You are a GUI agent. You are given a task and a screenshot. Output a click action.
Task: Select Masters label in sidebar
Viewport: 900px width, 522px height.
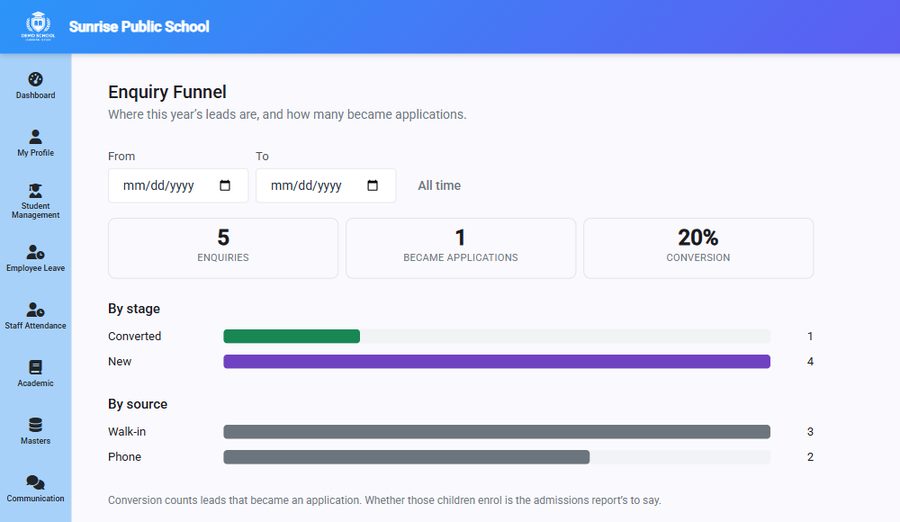[36, 441]
